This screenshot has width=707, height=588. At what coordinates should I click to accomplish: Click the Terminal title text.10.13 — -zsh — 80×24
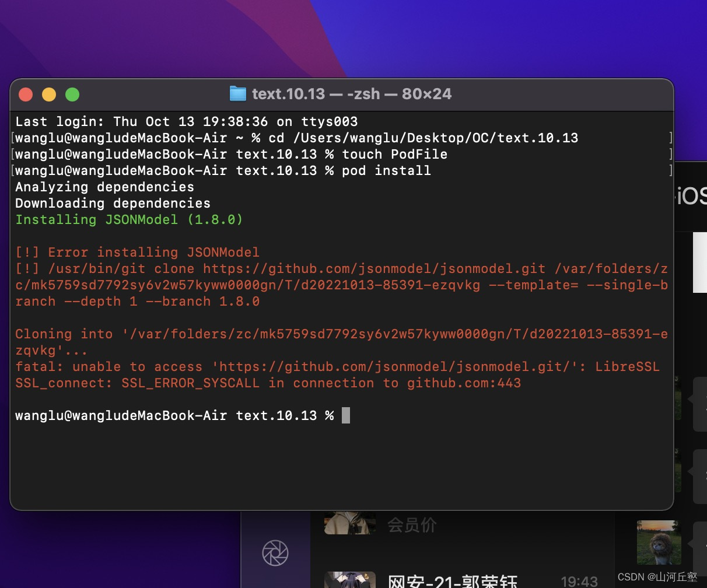(x=352, y=94)
